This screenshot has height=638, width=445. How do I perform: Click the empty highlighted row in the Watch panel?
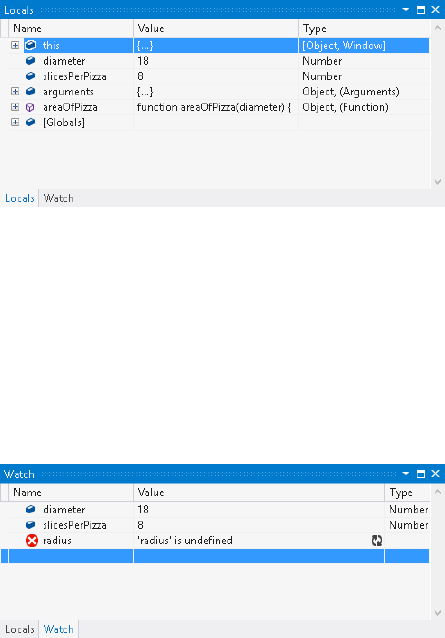click(x=215, y=556)
